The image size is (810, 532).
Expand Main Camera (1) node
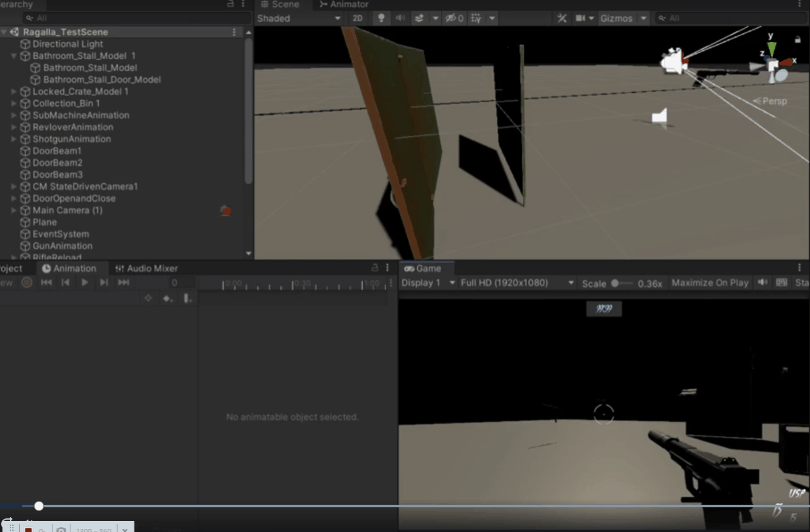click(x=14, y=210)
